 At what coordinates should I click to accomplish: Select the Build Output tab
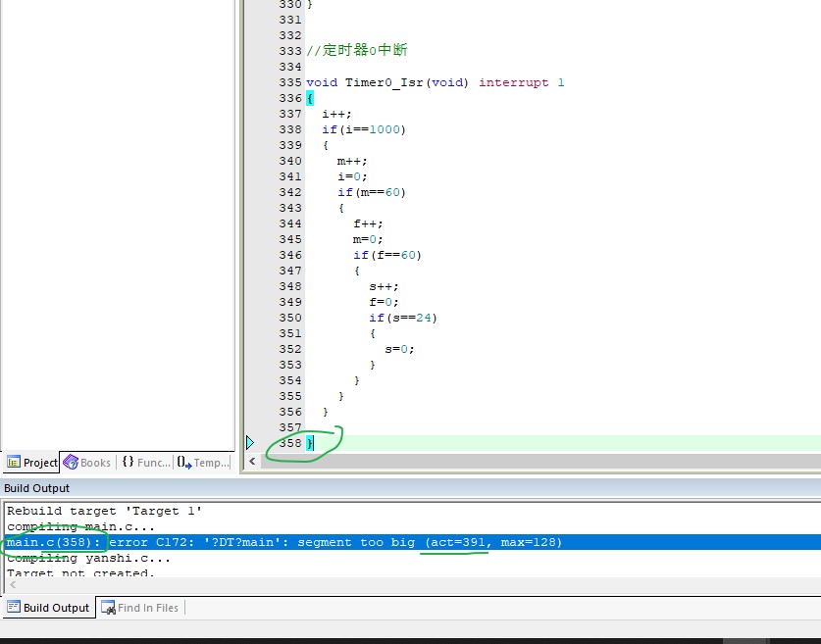coord(49,608)
